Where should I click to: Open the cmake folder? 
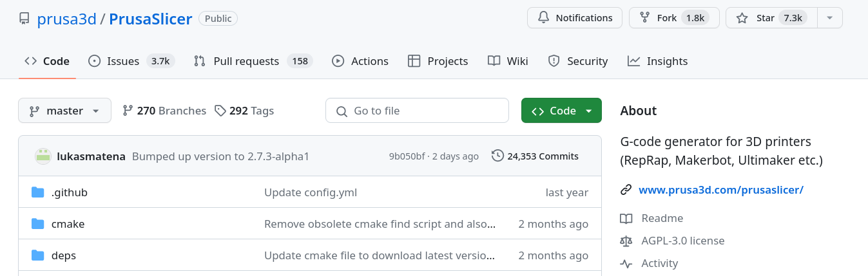[68, 224]
